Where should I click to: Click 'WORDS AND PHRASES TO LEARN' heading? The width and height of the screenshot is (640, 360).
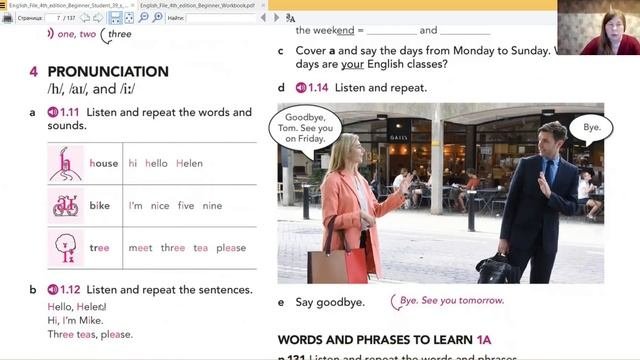coord(384,340)
